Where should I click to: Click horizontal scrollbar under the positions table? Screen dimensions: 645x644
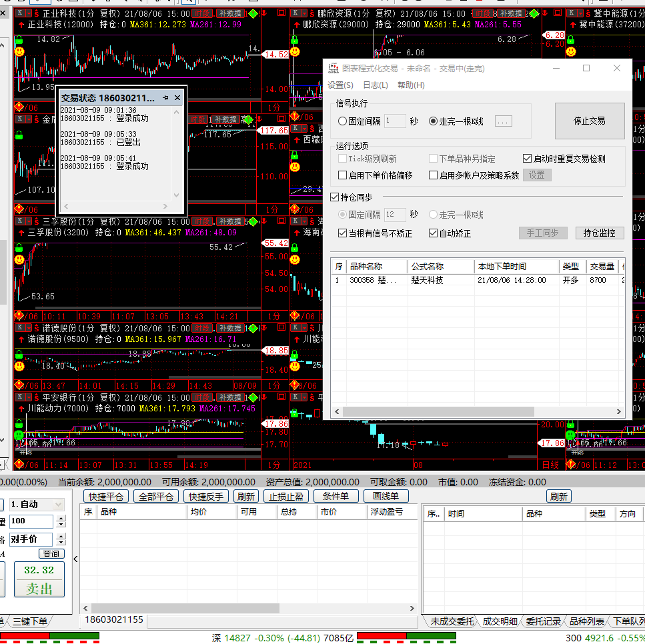180,608
